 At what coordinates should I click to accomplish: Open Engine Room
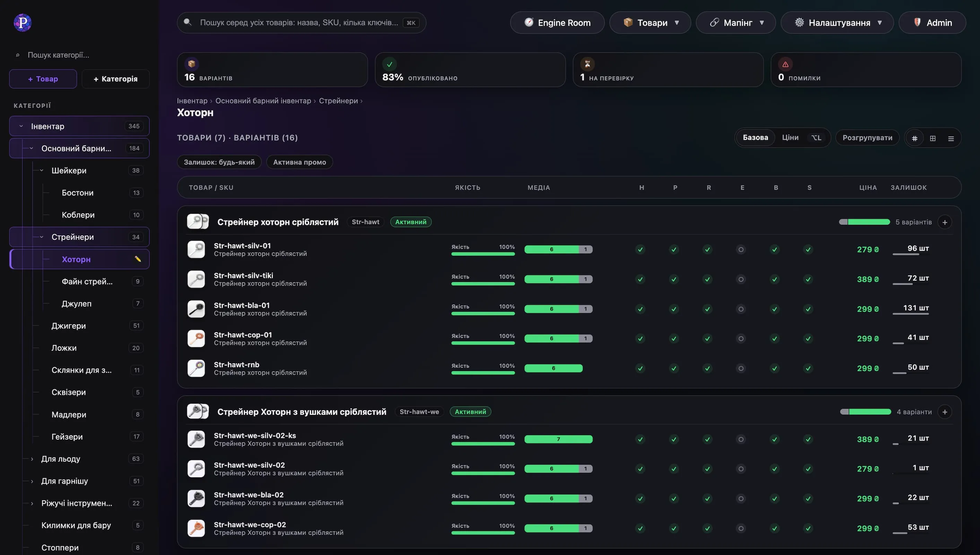pos(557,23)
